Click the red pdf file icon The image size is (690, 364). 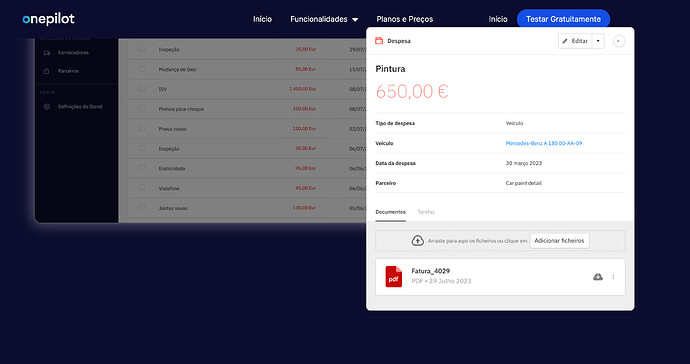(393, 276)
